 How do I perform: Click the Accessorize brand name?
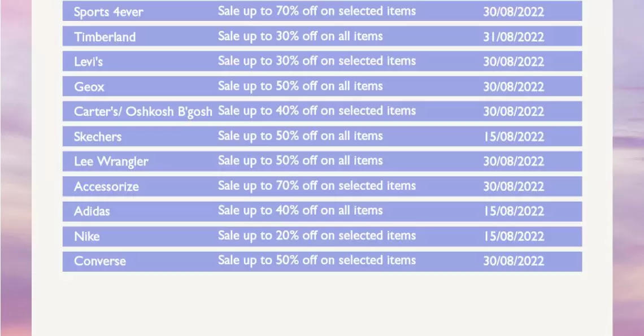click(106, 186)
